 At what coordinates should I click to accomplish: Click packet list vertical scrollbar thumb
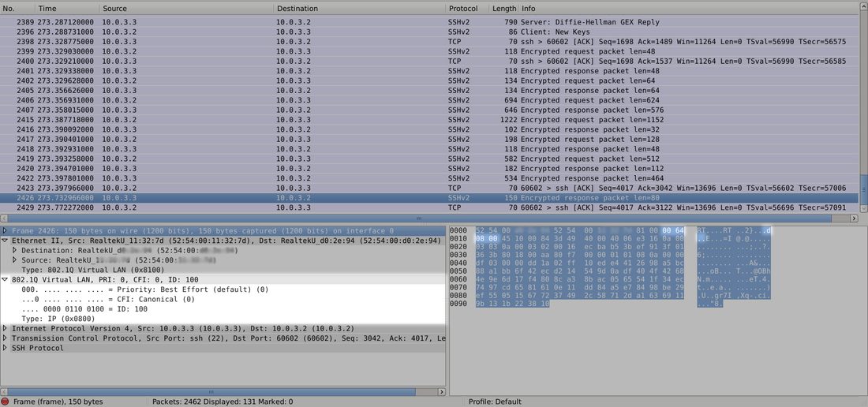click(x=863, y=191)
